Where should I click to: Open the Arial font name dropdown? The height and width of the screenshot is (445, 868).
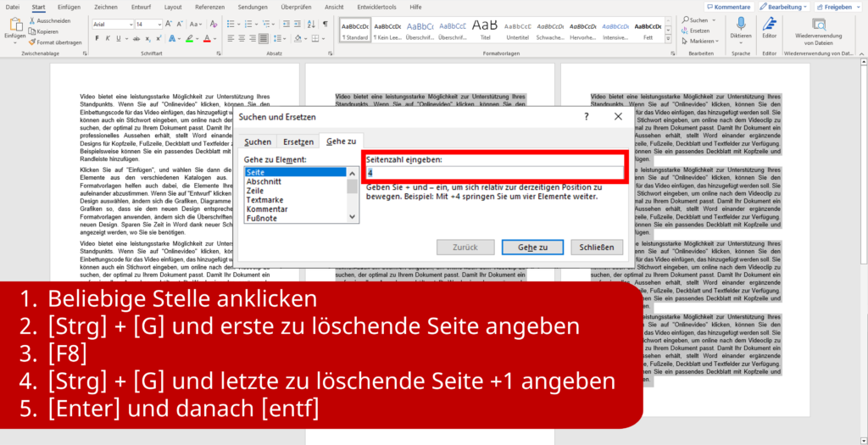(131, 25)
